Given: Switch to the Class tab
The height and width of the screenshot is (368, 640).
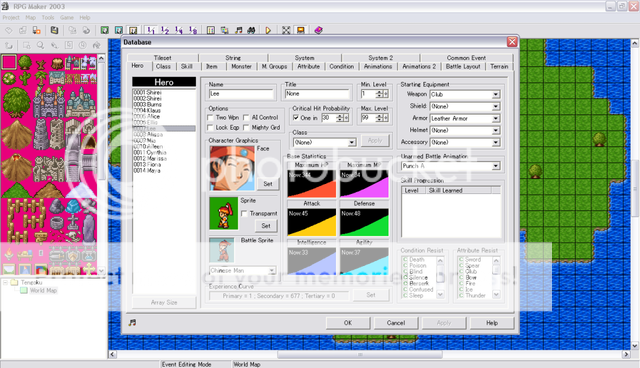Looking at the screenshot, I should click(x=163, y=67).
